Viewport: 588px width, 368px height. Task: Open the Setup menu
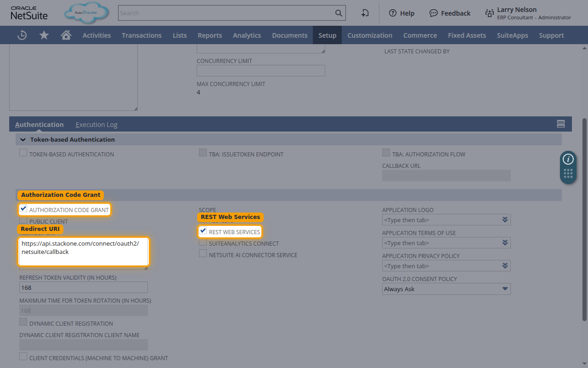[327, 35]
